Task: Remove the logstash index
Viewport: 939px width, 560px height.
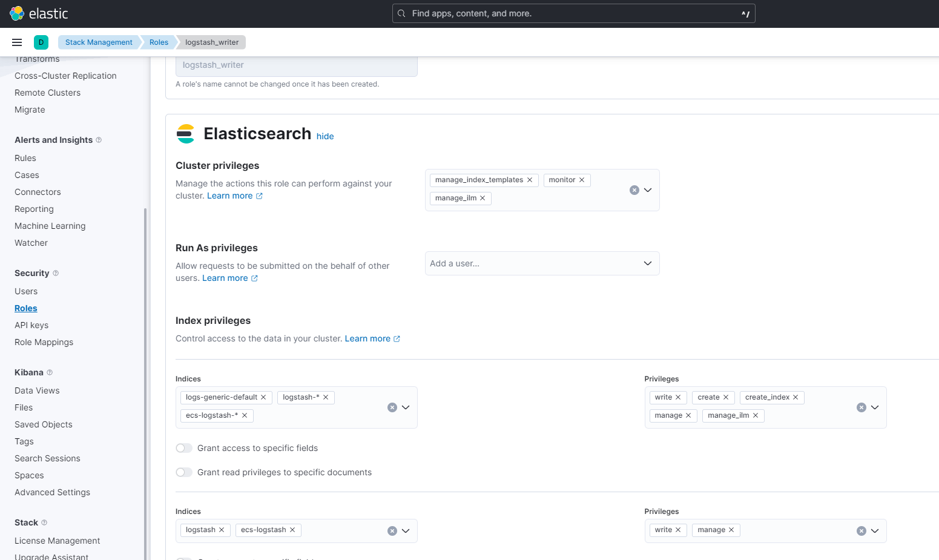Action: click(222, 530)
